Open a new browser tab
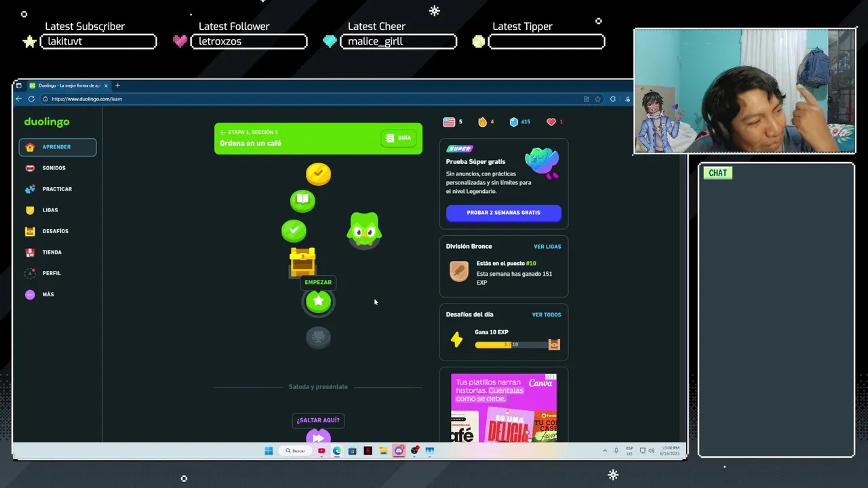This screenshot has width=868, height=488. click(117, 85)
